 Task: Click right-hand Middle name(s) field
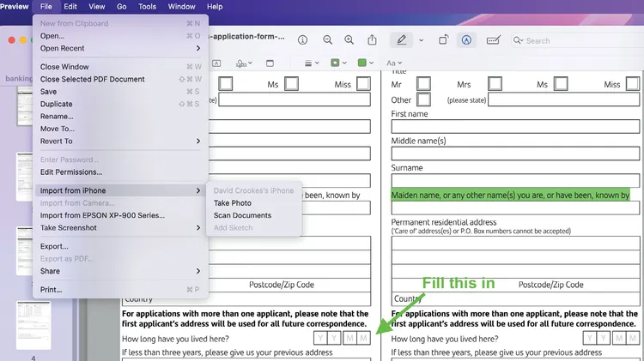tap(515, 153)
